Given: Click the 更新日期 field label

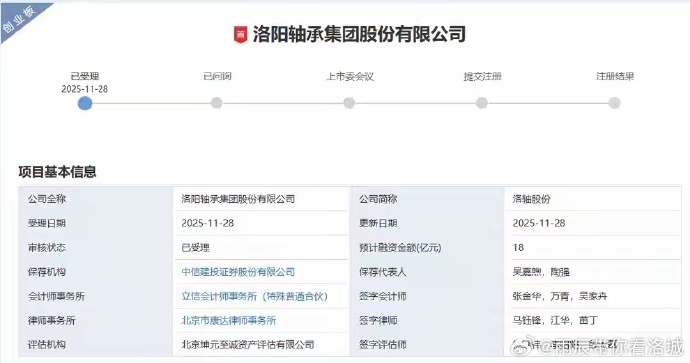Looking at the screenshot, I should (x=378, y=223).
